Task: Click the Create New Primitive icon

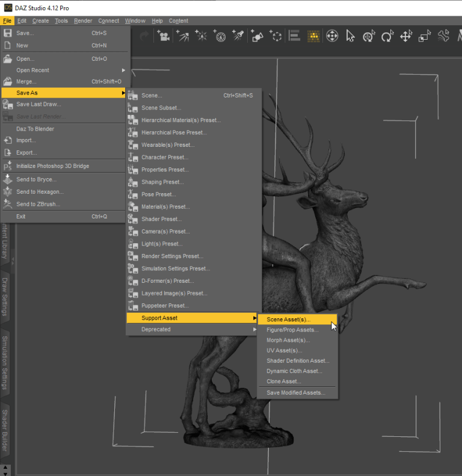Action: (257, 36)
